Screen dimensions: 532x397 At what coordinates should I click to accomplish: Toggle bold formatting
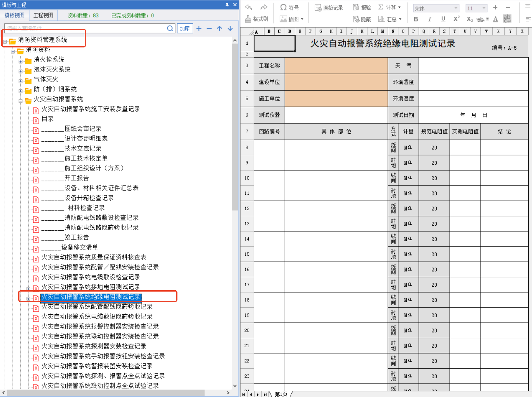click(x=416, y=19)
